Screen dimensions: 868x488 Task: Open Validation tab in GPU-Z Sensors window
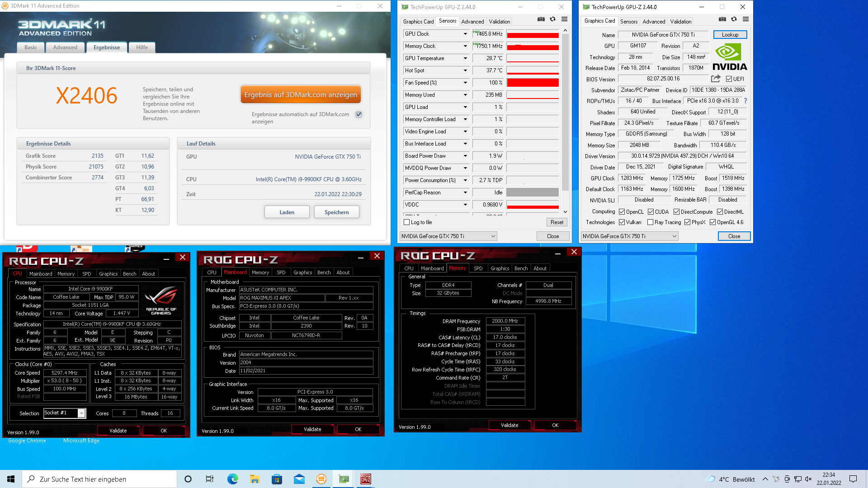click(500, 22)
